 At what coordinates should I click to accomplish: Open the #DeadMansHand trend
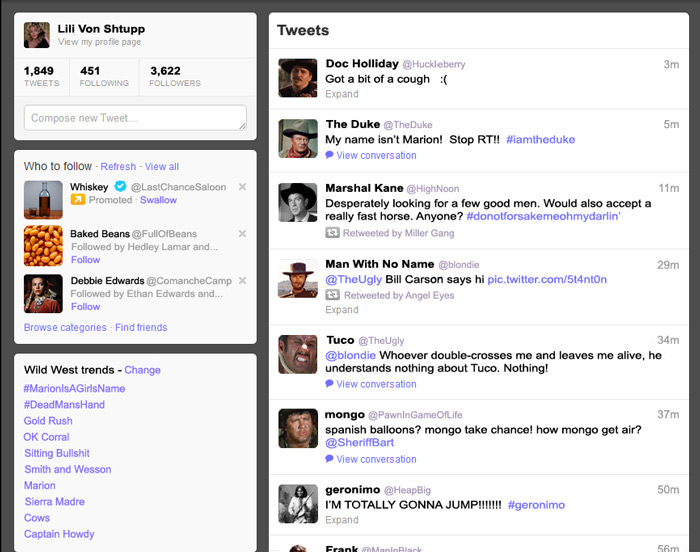pos(64,405)
